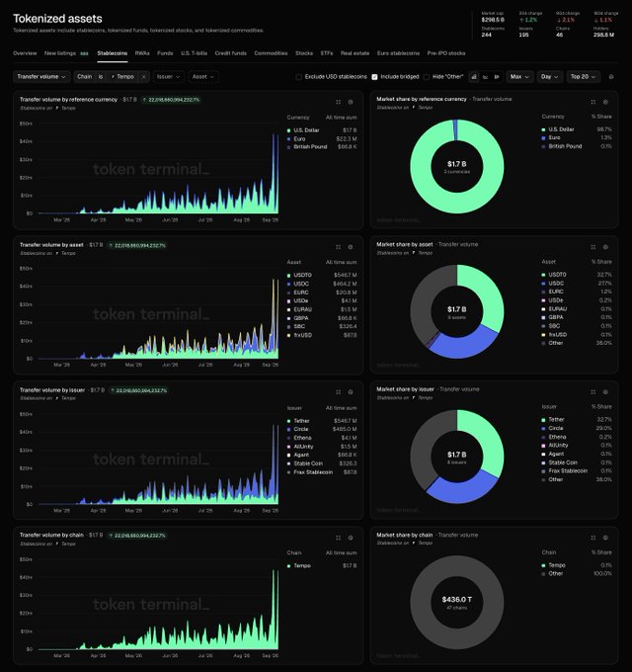This screenshot has height=672, width=632.
Task: Open settings for Transfer volume by asset
Action: (351, 247)
